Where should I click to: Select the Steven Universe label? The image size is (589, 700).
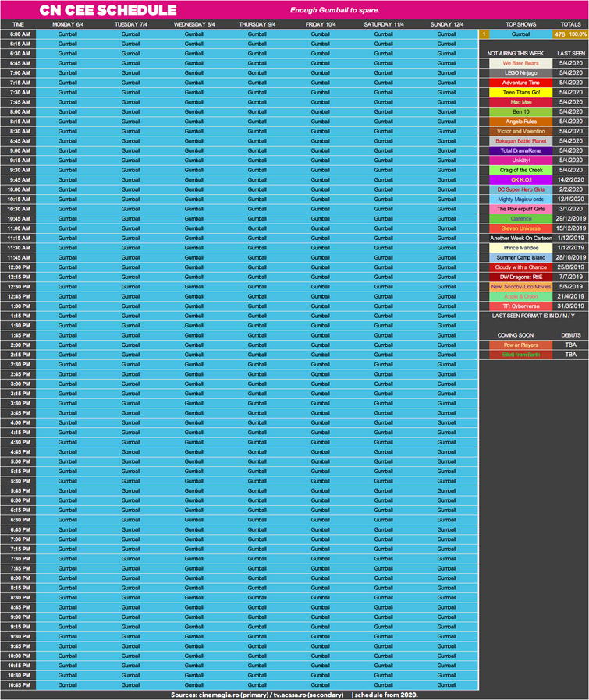pyautogui.click(x=521, y=228)
